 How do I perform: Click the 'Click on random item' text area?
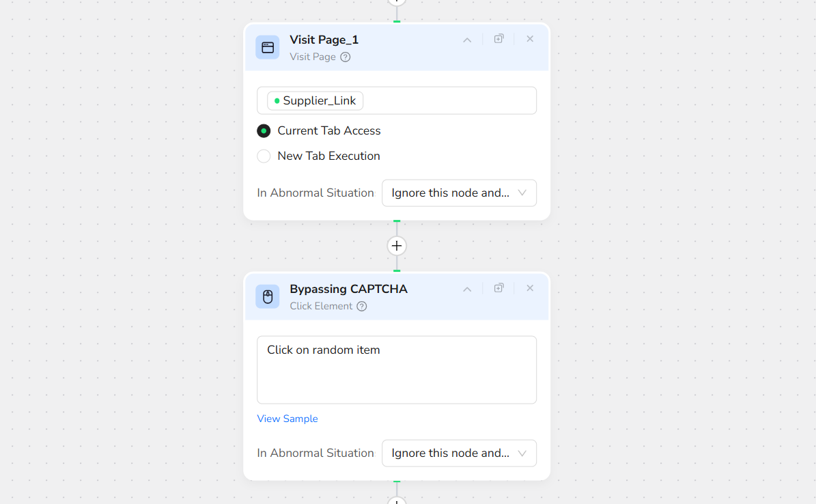[397, 369]
